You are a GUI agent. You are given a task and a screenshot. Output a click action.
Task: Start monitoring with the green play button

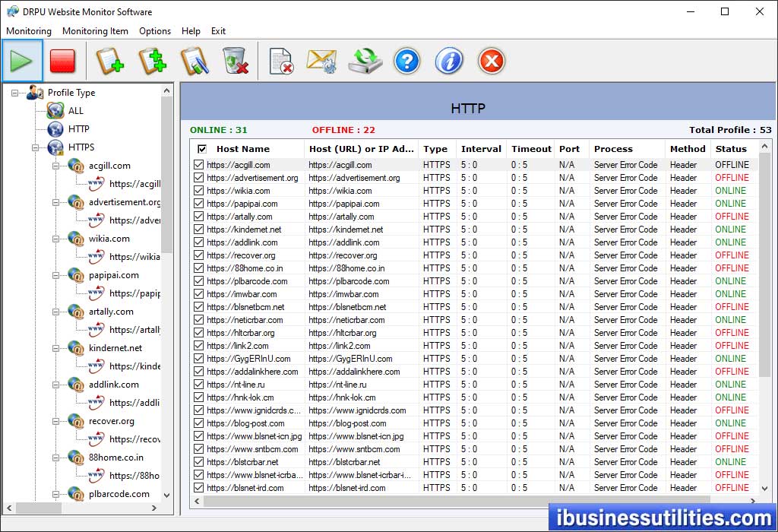click(22, 61)
